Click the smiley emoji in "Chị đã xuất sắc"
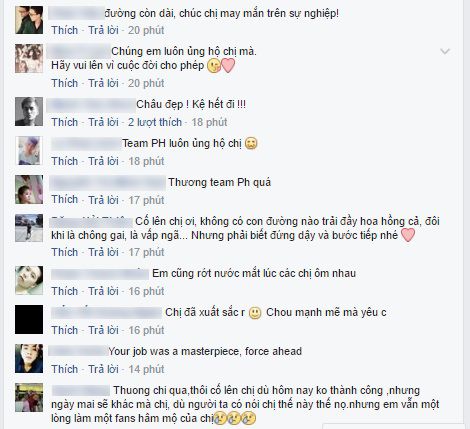Viewport: 470px width, 429px height. pos(255,313)
